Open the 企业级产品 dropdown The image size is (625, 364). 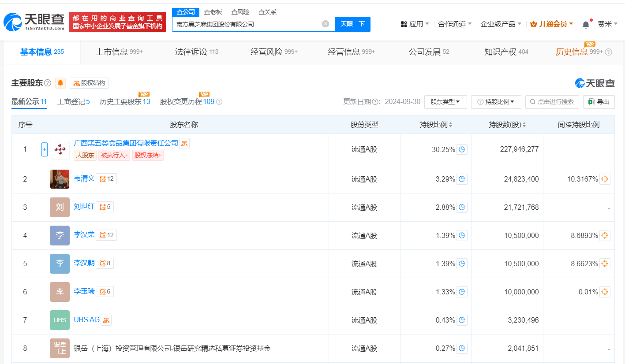click(x=501, y=24)
